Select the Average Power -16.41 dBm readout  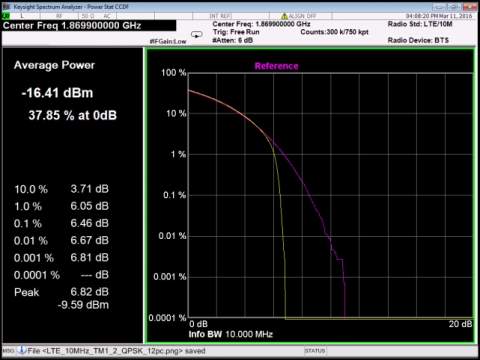[x=57, y=93]
